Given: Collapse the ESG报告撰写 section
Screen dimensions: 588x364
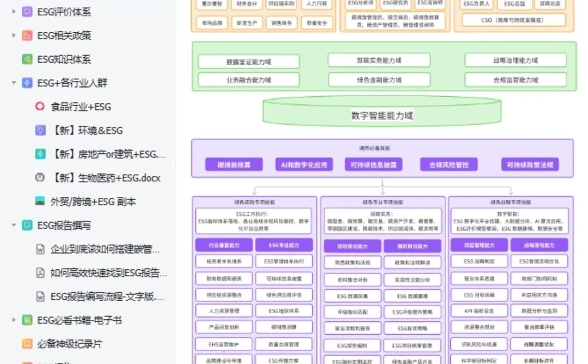Looking at the screenshot, I should point(13,226).
